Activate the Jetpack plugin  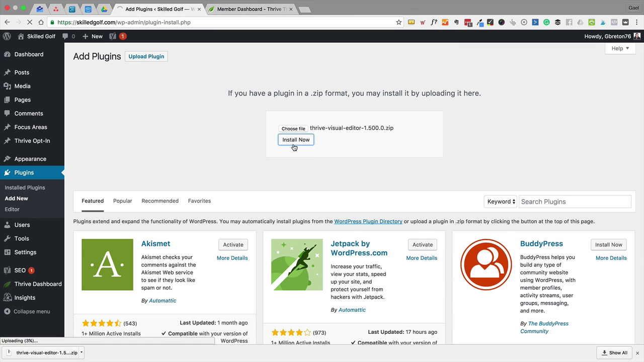pos(423,245)
